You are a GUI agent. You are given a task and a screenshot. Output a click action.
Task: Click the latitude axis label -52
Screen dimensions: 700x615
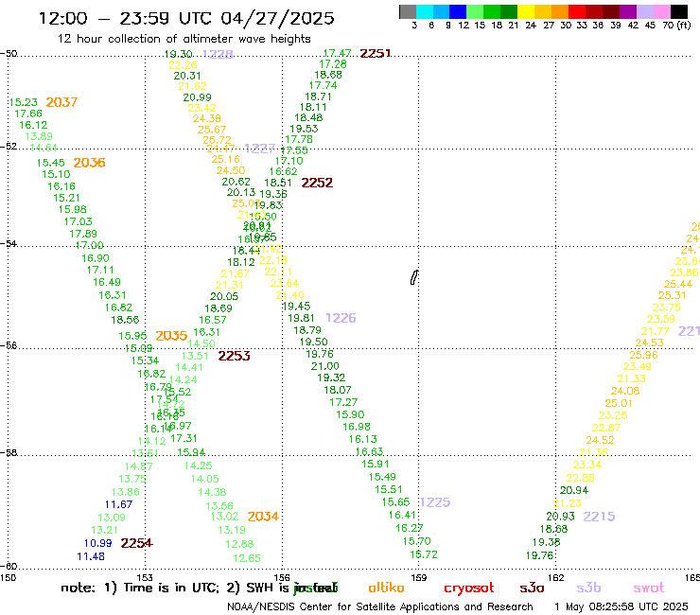9,147
